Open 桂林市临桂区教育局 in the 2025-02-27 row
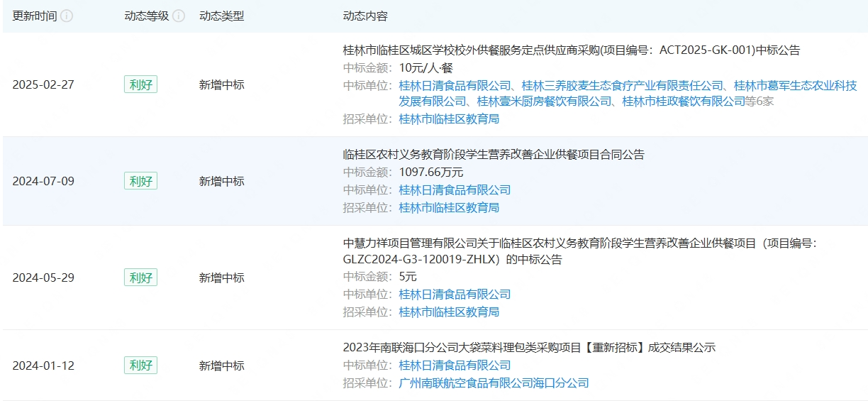Screen dimensions: 868x401 click(x=449, y=119)
